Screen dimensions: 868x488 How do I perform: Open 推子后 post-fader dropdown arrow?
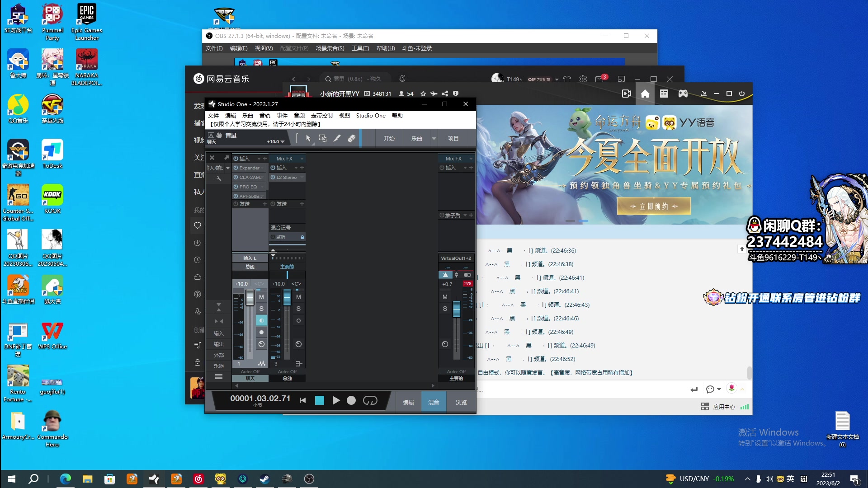tap(465, 216)
